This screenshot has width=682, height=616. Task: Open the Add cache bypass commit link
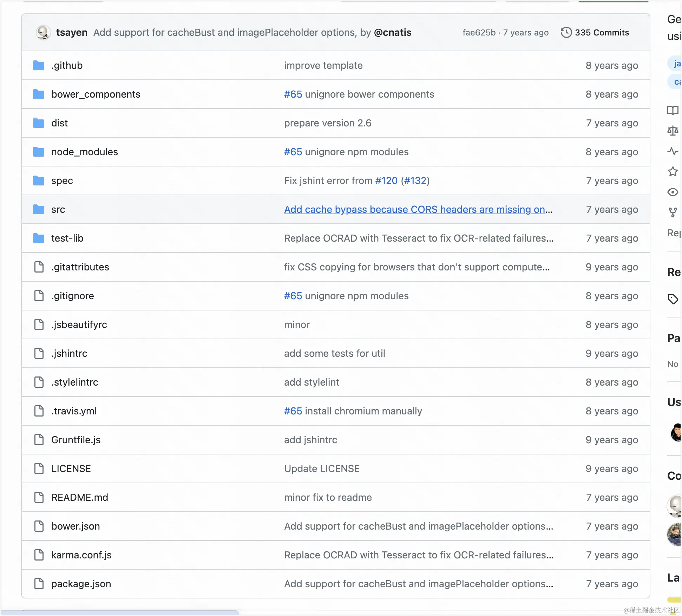418,209
